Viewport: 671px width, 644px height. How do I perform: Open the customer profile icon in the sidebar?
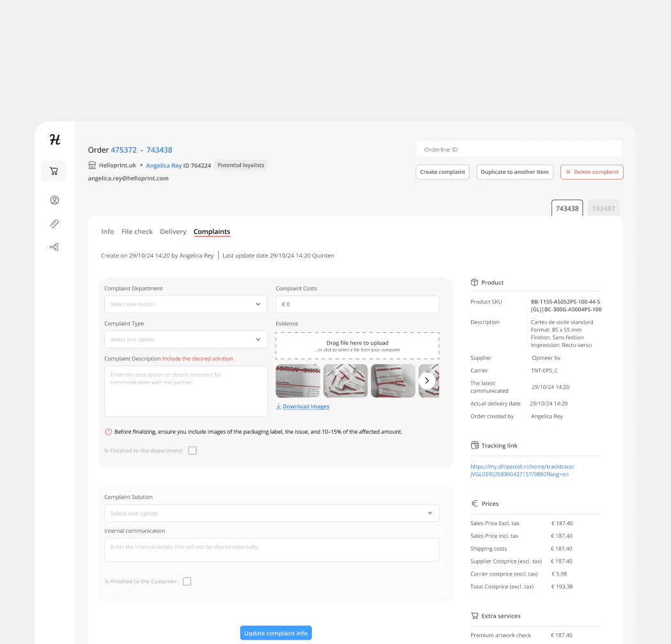coord(54,200)
